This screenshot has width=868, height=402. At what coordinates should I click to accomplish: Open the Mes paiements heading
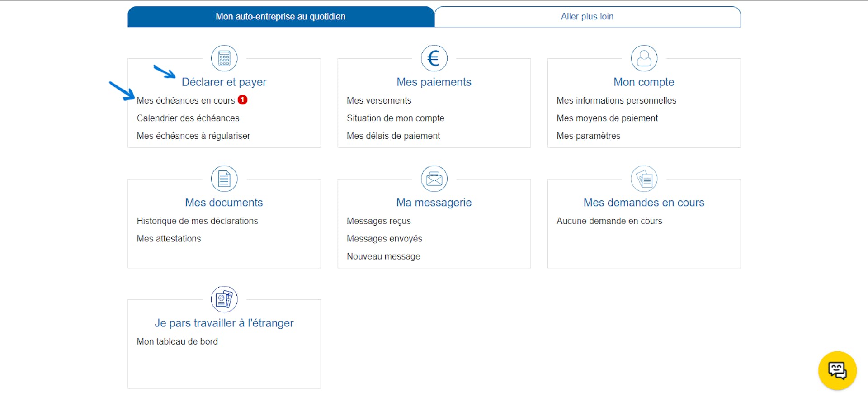(434, 82)
